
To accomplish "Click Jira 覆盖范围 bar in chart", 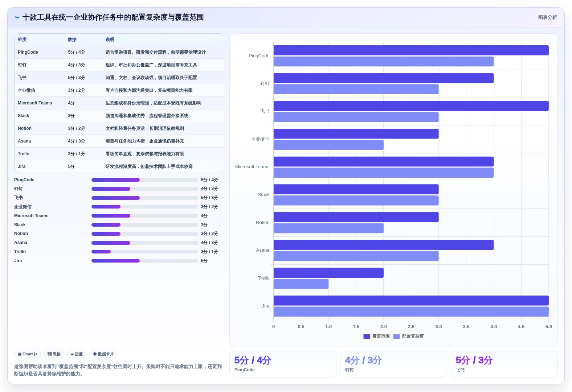I will 411,301.
